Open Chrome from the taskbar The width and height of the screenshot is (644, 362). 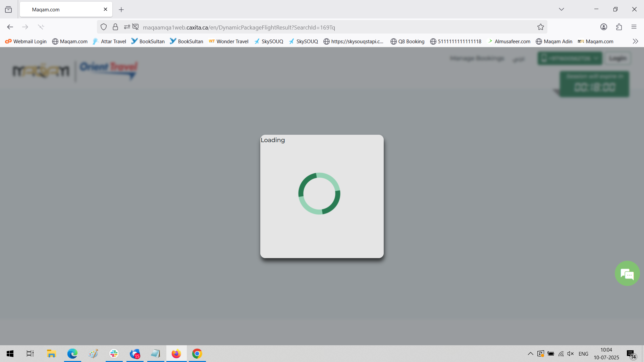pos(197,354)
